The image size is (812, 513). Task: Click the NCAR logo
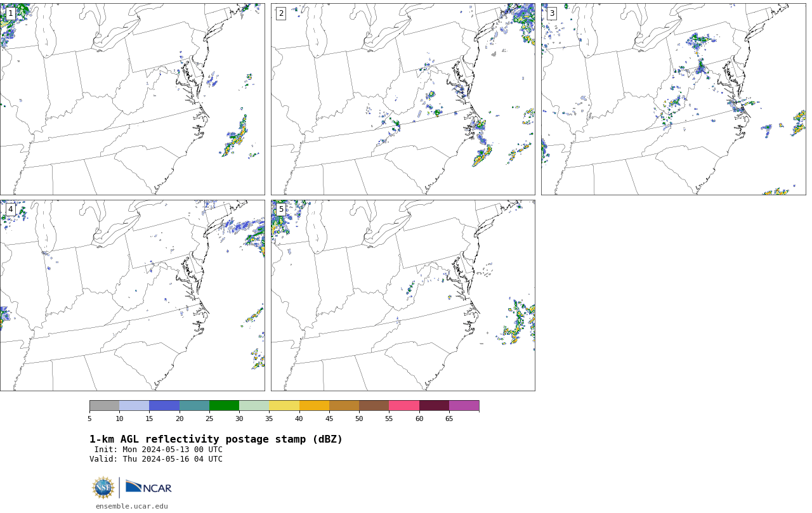pyautogui.click(x=148, y=487)
